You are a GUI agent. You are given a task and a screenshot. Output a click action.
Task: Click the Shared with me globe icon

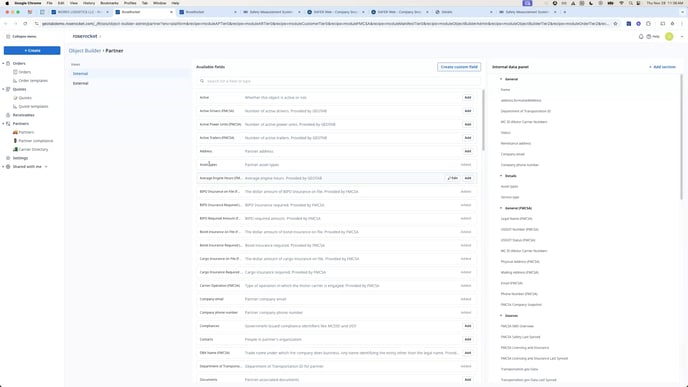(x=8, y=167)
